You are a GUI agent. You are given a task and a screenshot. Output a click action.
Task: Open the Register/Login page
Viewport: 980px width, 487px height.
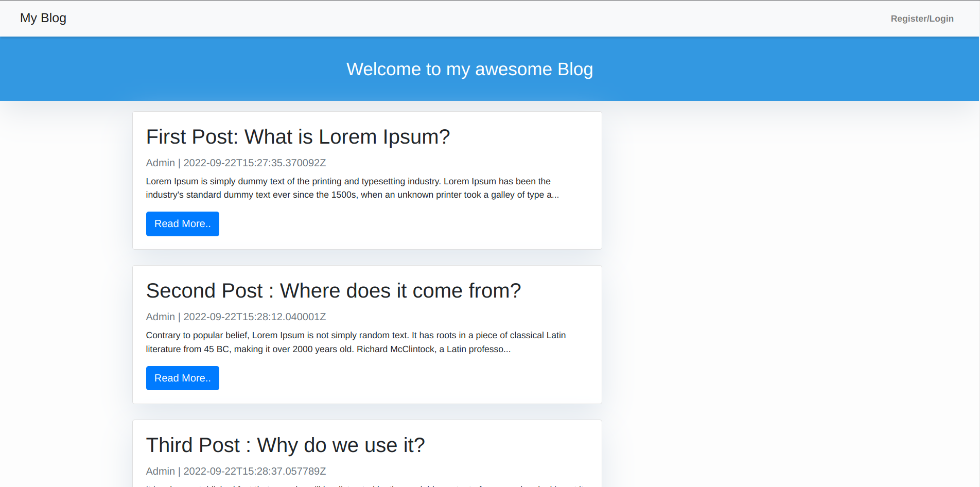[921, 19]
